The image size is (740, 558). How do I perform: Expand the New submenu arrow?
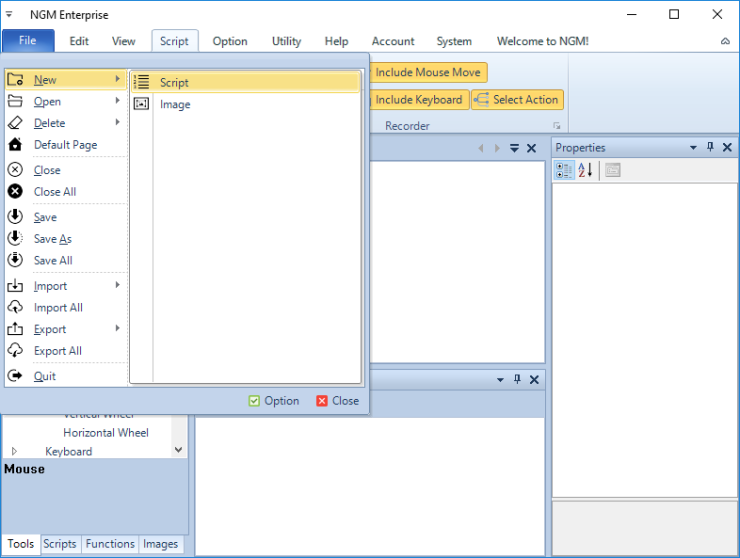pyautogui.click(x=118, y=79)
